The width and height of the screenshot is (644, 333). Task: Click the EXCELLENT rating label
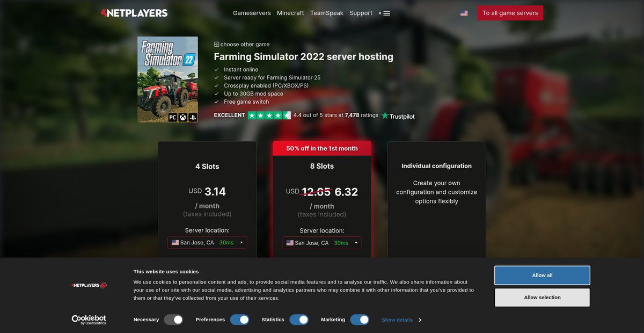click(x=230, y=115)
